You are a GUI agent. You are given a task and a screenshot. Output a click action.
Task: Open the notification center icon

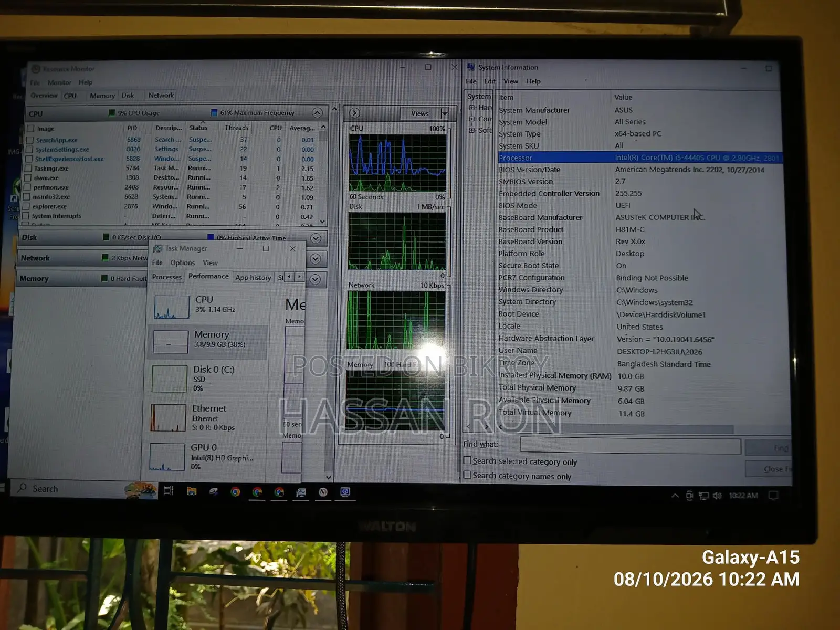(773, 496)
